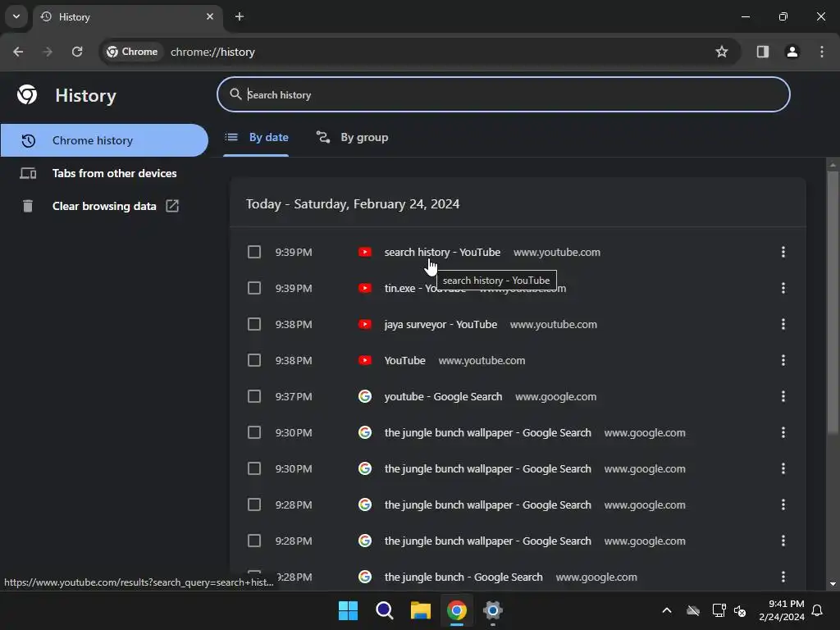Open actions menu for tin.exe entry
The width and height of the screenshot is (840, 630).
coord(783,288)
